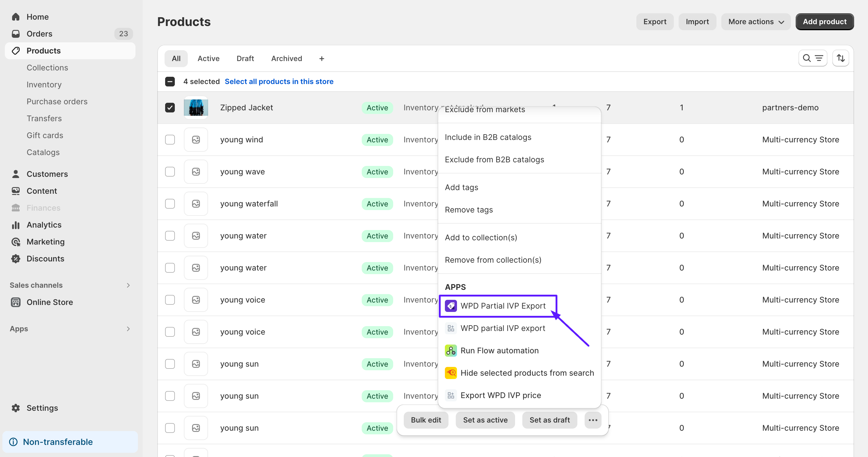Expand the Sales channels chevron
This screenshot has width=868, height=457.
128,285
